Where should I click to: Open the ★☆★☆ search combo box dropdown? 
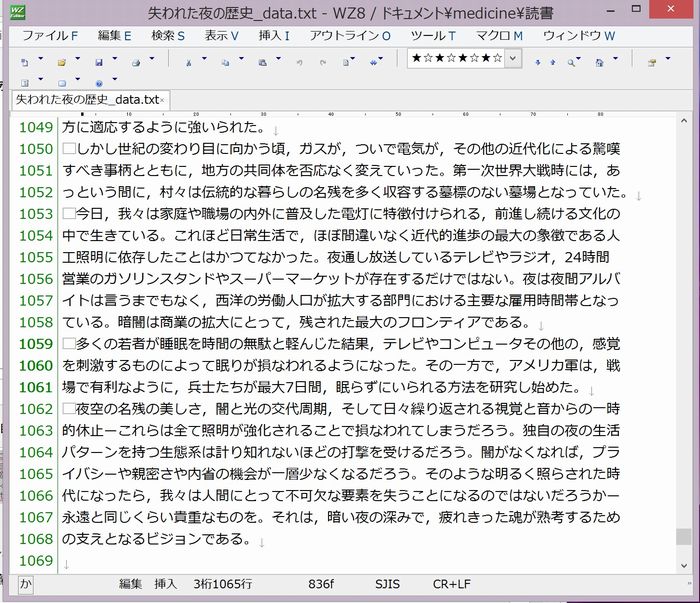tap(513, 58)
